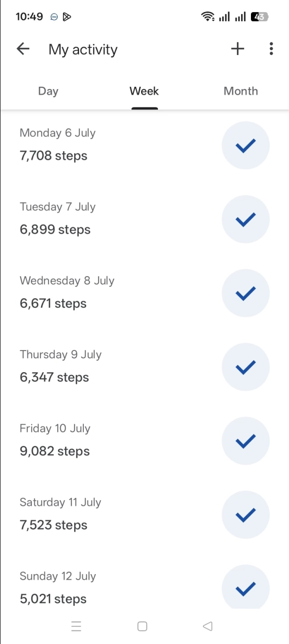Tap the checkmark badge for Saturday 11 July
This screenshot has width=289, height=644.
pyautogui.click(x=246, y=515)
